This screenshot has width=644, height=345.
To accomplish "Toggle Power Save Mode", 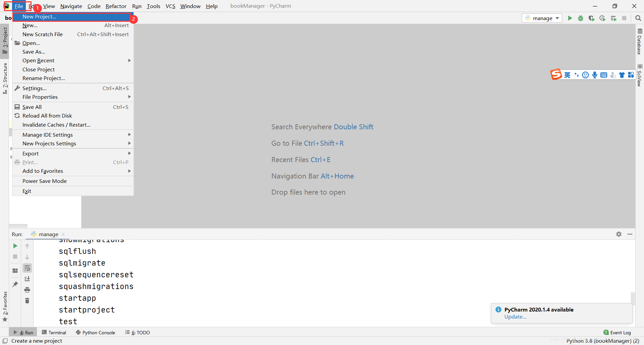I will point(73,181).
